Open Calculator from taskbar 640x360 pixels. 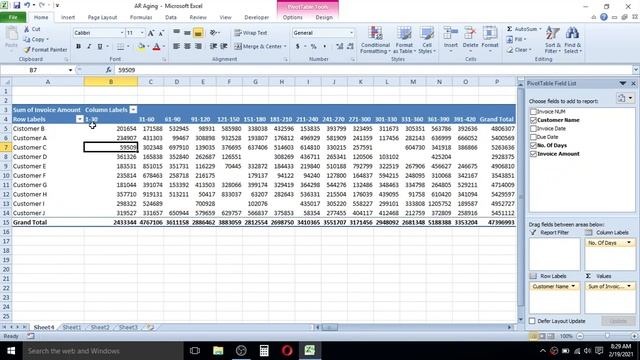pos(264,350)
